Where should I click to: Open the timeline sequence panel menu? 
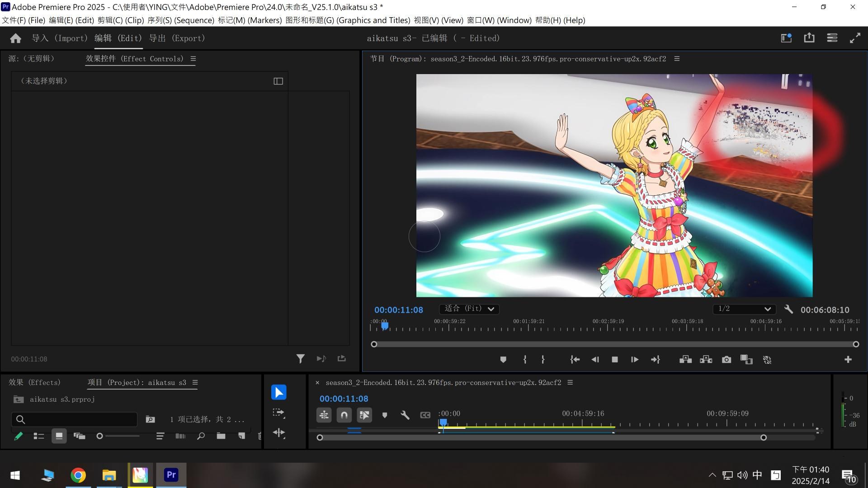pos(570,383)
